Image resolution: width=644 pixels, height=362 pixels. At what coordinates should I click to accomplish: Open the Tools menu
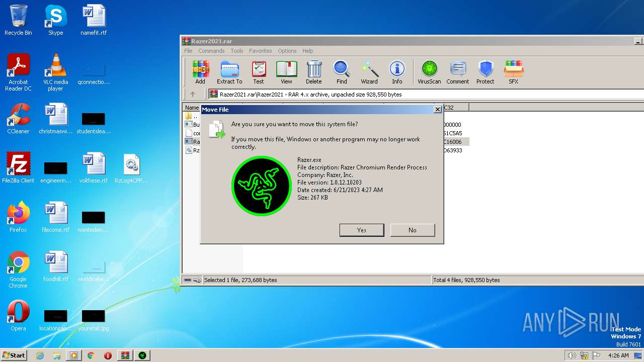(237, 51)
